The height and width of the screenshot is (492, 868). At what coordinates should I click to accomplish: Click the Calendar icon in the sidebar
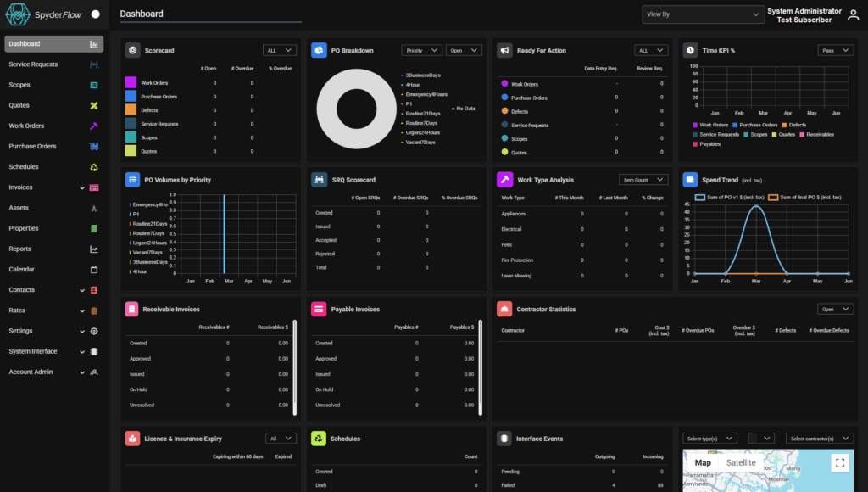[93, 269]
